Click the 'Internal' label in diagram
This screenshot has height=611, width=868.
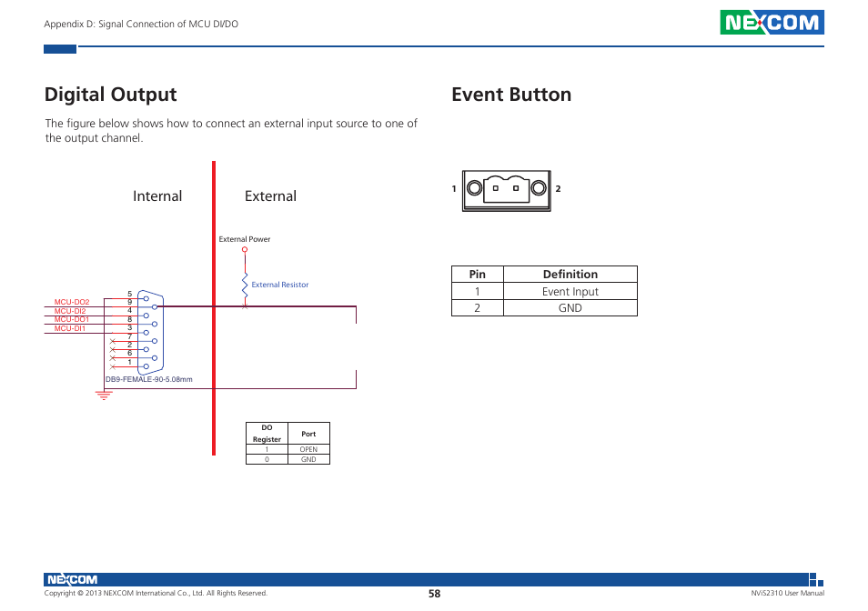point(157,195)
